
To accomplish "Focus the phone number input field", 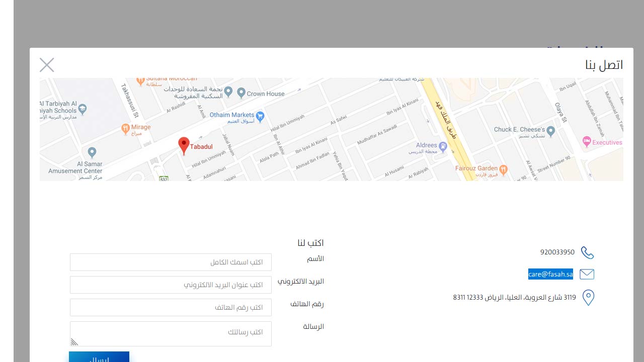I will (x=171, y=307).
